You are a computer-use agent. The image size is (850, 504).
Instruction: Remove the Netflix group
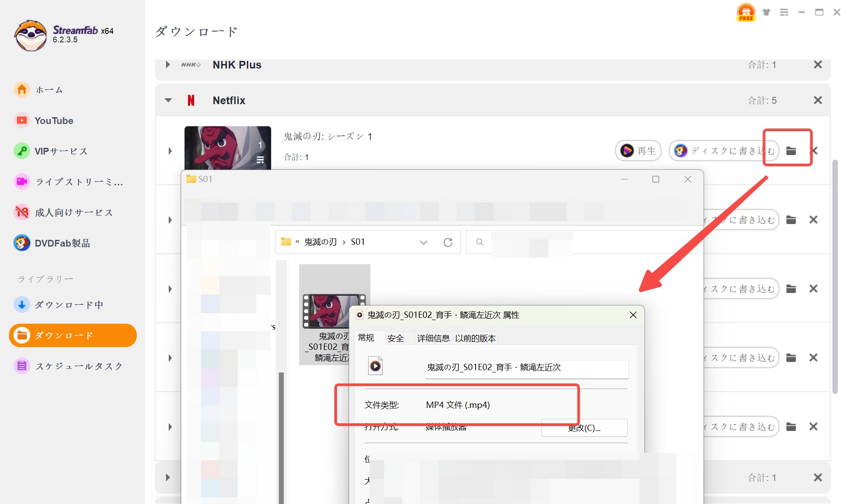click(818, 100)
